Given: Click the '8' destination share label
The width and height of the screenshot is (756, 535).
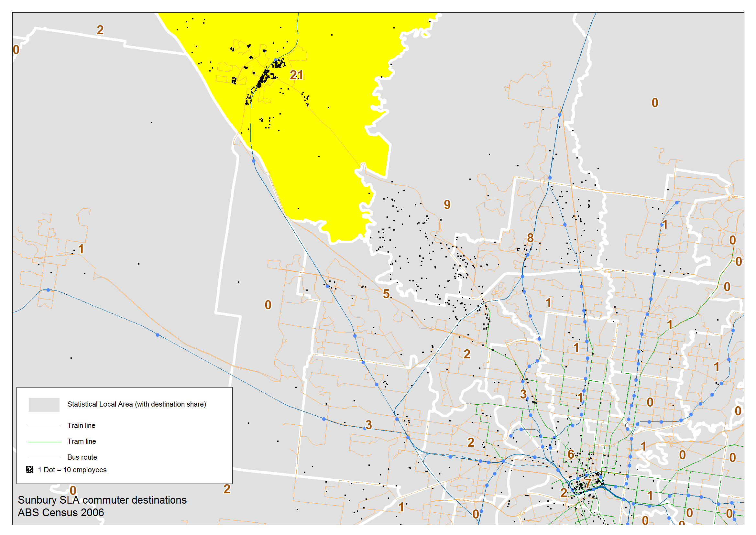Looking at the screenshot, I should 530,238.
